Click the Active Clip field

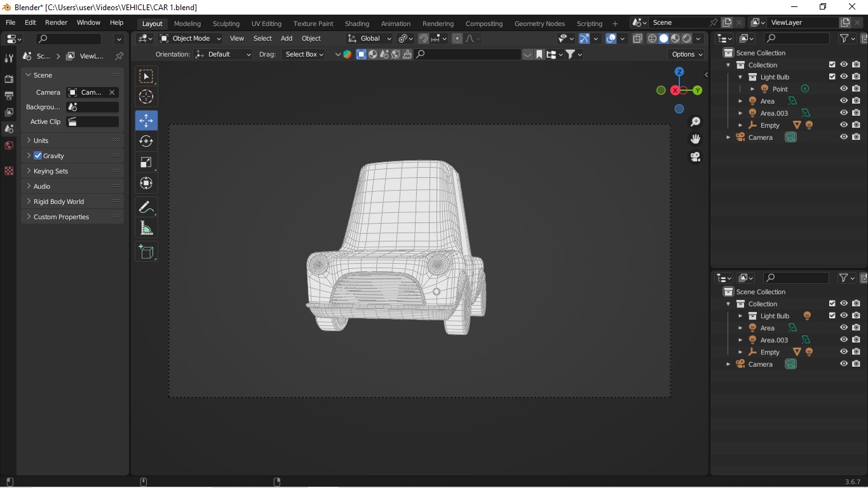pos(93,121)
